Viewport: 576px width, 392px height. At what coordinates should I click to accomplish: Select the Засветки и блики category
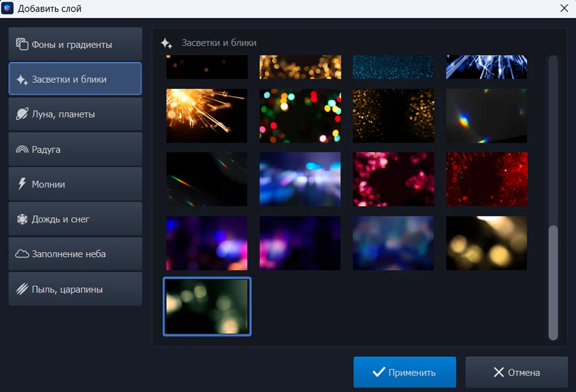(75, 79)
